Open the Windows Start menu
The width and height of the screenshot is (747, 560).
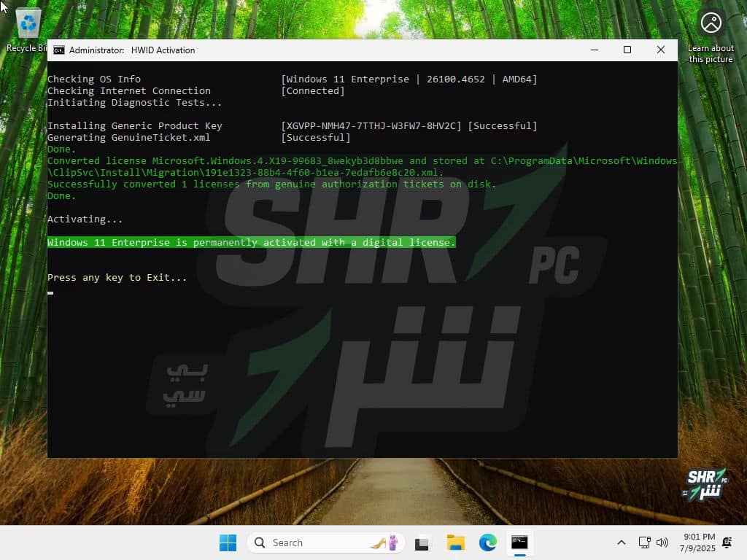pyautogui.click(x=228, y=542)
